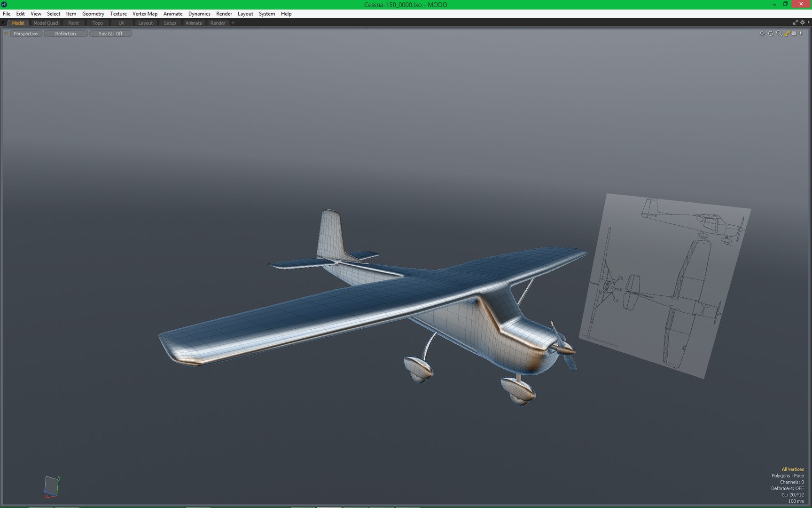Viewport: 812px width, 508px height.
Task: Open the Animate menu
Action: (x=173, y=14)
